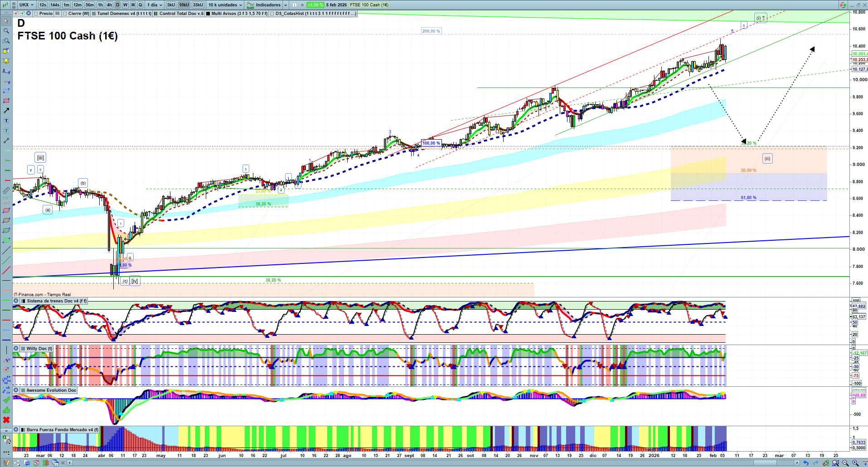Viewport: 868px width, 467px height.
Task: Open the 1 día period dropdown
Action: pyautogui.click(x=154, y=5)
